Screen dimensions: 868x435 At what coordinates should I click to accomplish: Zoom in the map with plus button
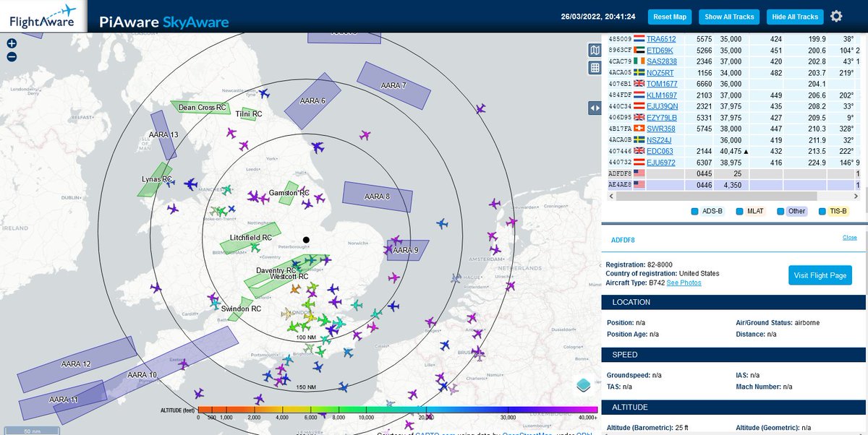pos(12,43)
